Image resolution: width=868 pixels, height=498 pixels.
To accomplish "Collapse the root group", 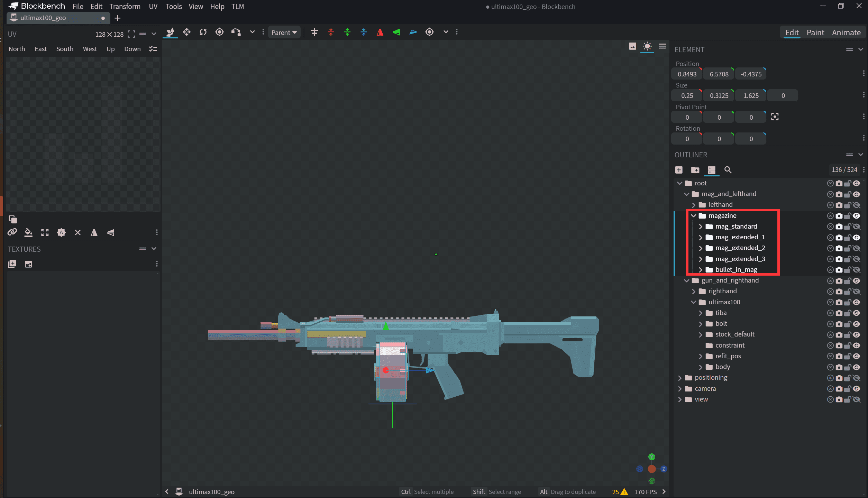I will point(680,183).
